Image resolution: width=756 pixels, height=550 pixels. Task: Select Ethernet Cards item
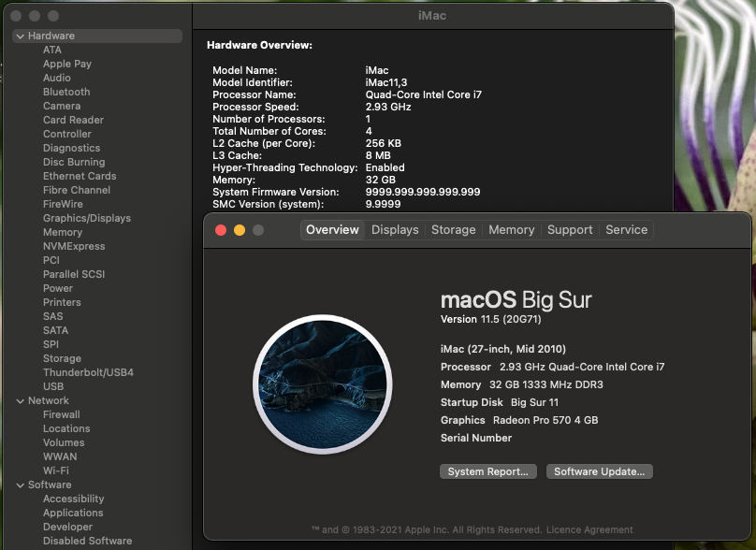pyautogui.click(x=80, y=176)
